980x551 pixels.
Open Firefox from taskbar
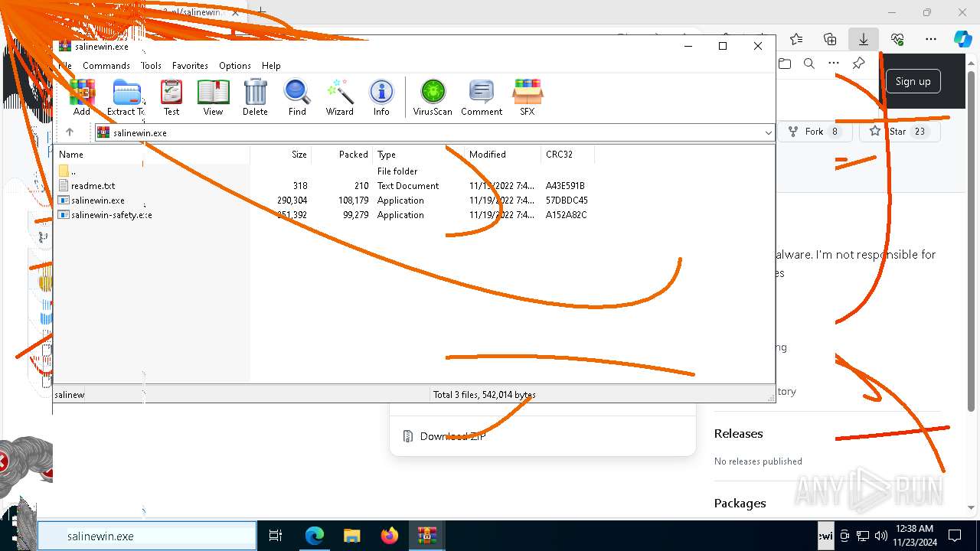click(389, 536)
